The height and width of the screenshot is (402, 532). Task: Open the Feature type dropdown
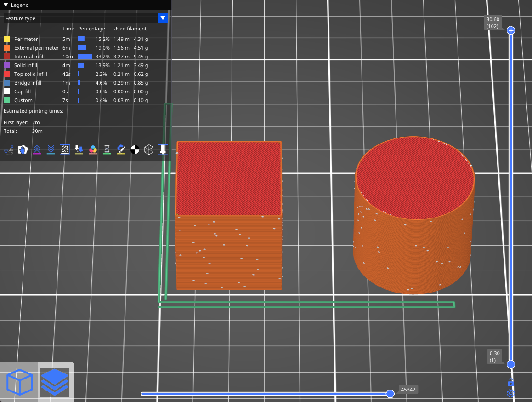point(163,18)
